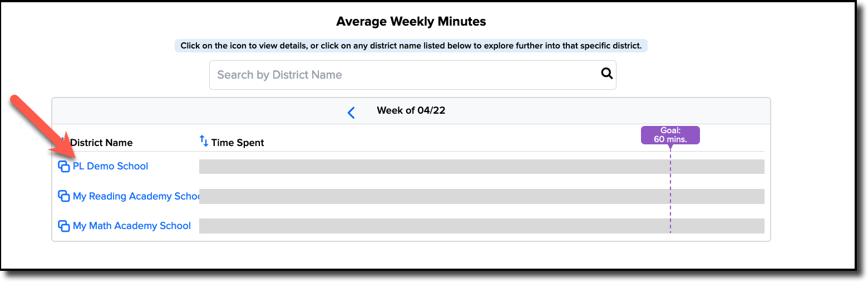Screen dimensions: 868x282
Task: Open the My Math Academy School link
Action: [132, 226]
